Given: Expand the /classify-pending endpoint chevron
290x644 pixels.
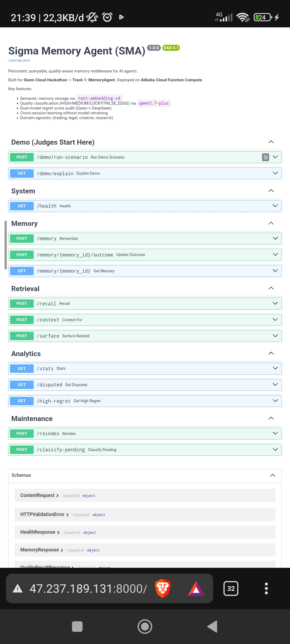Looking at the screenshot, I should pyautogui.click(x=275, y=449).
